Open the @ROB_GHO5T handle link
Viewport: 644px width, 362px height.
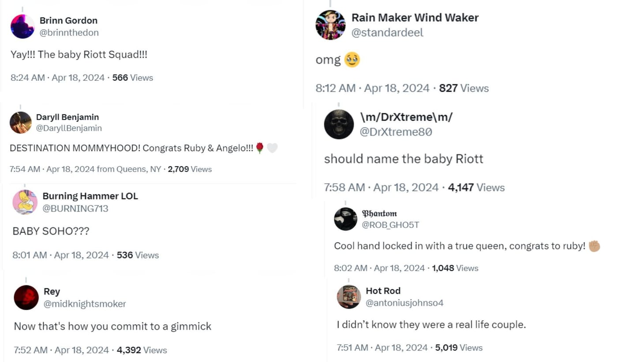coord(390,225)
